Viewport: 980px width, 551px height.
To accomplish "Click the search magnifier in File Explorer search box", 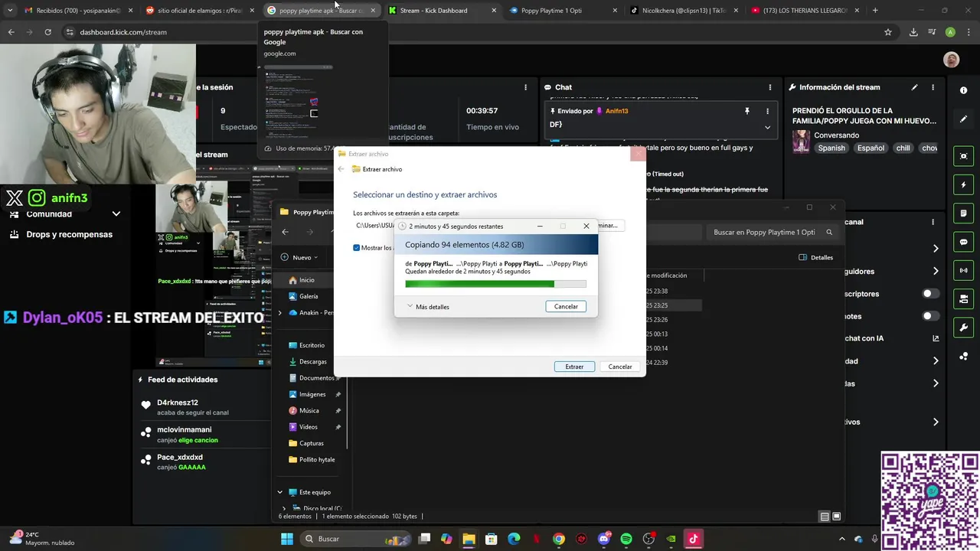I will pos(829,232).
